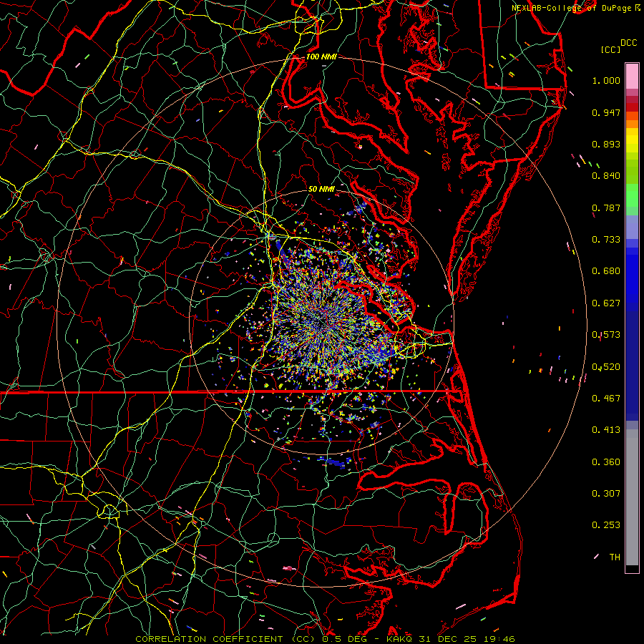Click the 0.413 scale value
Screen dimensions: 644x644
[606, 430]
